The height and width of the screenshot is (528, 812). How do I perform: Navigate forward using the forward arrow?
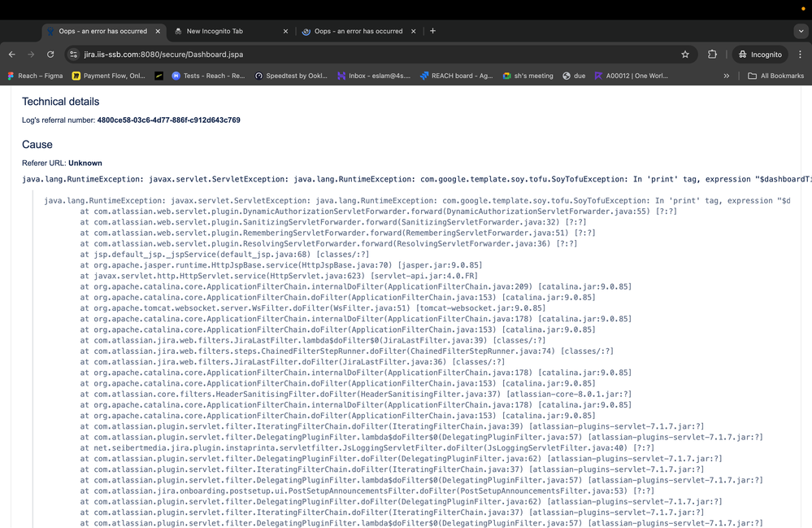pyautogui.click(x=32, y=55)
